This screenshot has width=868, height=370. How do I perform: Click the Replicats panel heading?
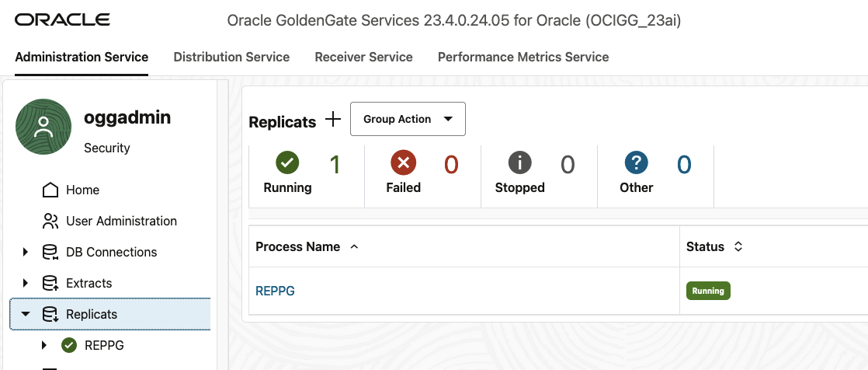click(x=283, y=122)
